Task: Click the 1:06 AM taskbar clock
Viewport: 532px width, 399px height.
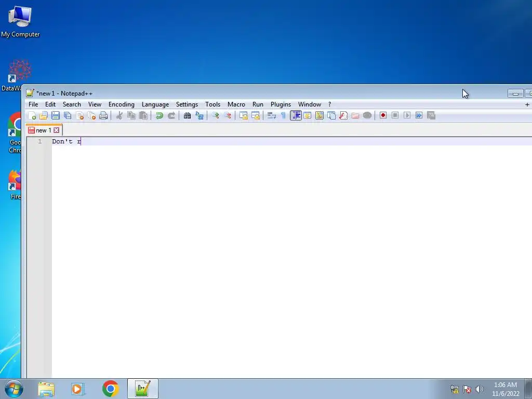Action: point(506,385)
